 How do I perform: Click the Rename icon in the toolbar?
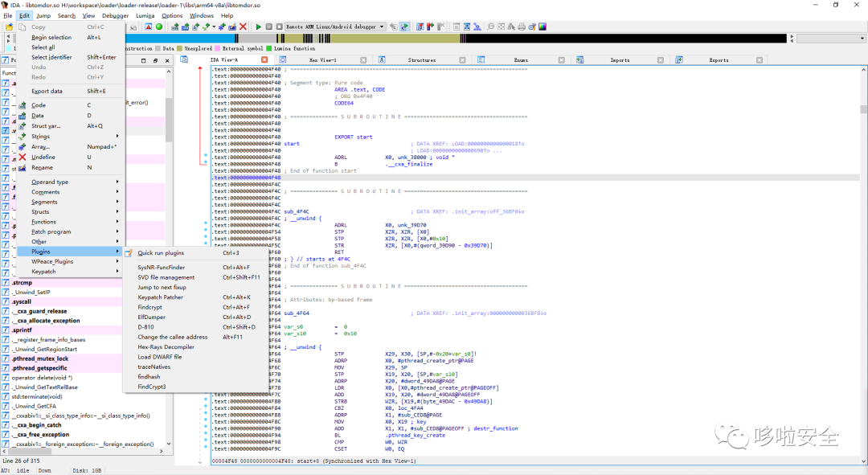pyautogui.click(x=231, y=27)
